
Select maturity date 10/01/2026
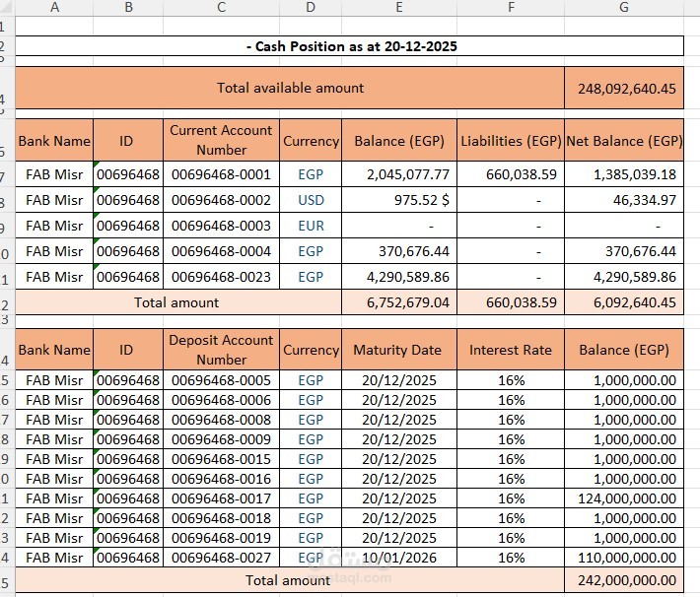click(399, 558)
